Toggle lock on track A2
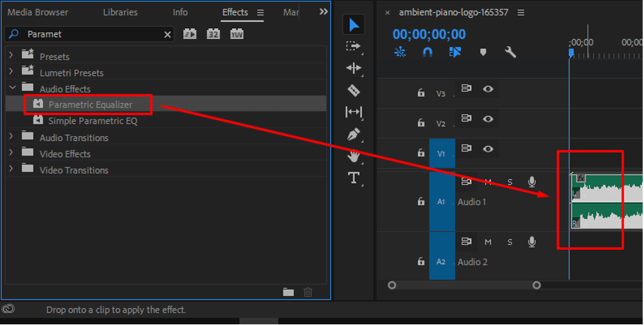Viewport: 644px width, 325px height. pyautogui.click(x=421, y=261)
